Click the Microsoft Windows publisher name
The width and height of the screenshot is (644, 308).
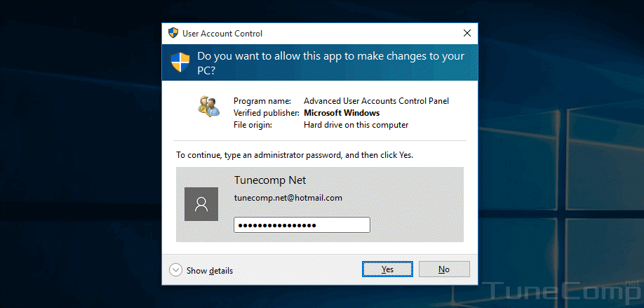point(342,112)
